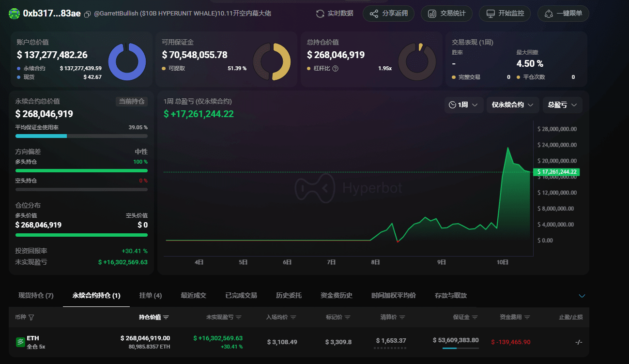Click the ETH coin name in the table
This screenshot has height=364, width=629.
[x=33, y=338]
